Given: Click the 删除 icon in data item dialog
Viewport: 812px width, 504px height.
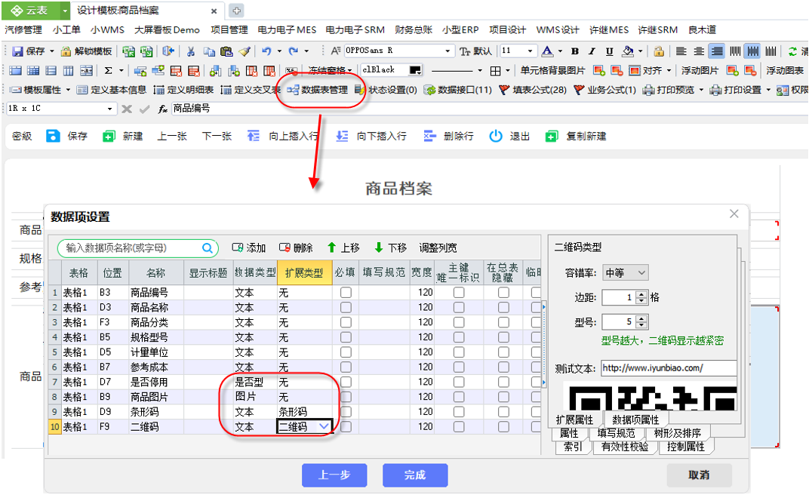Looking at the screenshot, I should [285, 247].
